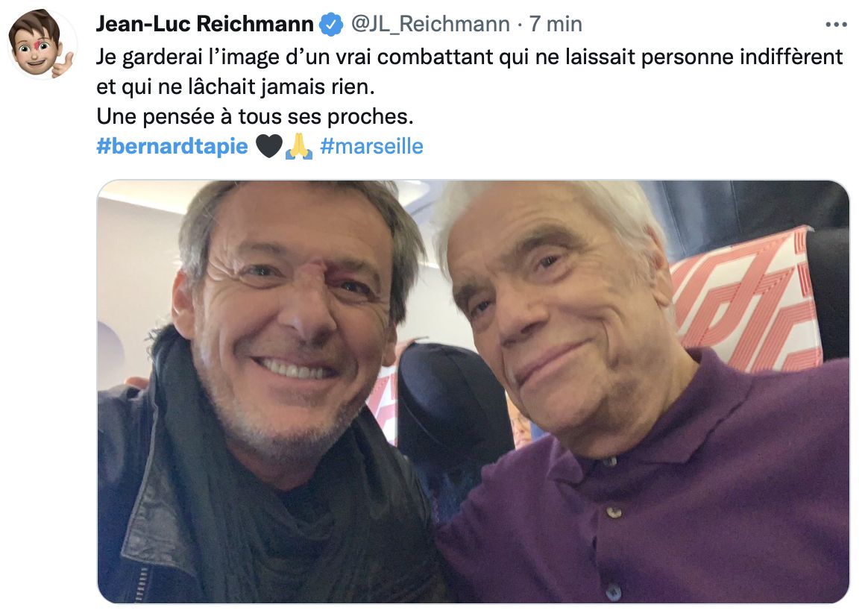This screenshot has width=868, height=613.
Task: Click the tweet line starting Je garderai l'image
Action: click(x=470, y=57)
